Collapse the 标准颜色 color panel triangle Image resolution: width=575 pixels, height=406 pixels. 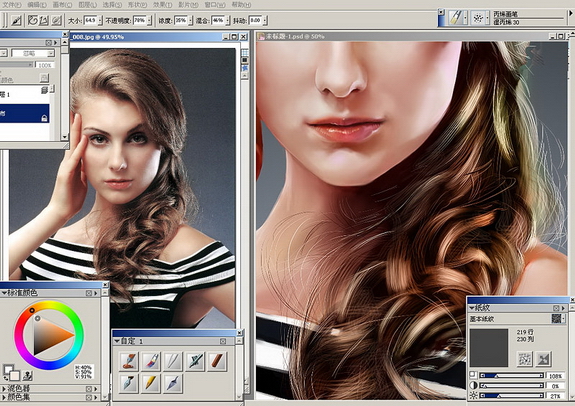click(4, 293)
